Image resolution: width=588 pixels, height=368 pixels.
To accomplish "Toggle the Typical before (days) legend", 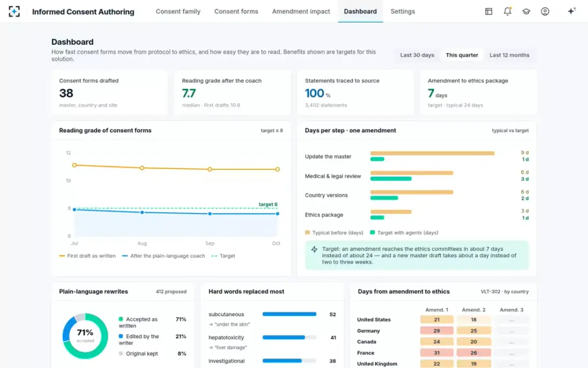I will 334,233.
